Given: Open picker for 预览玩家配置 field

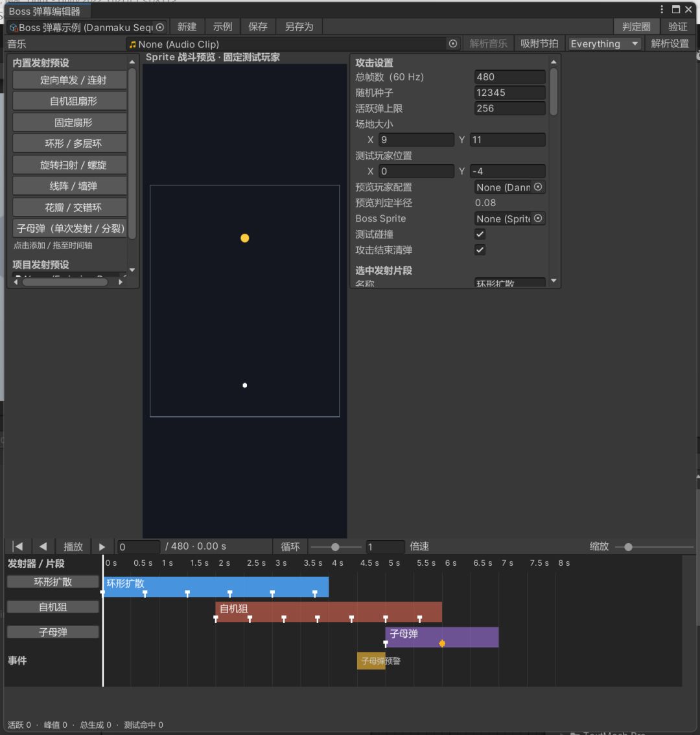Looking at the screenshot, I should tap(538, 187).
